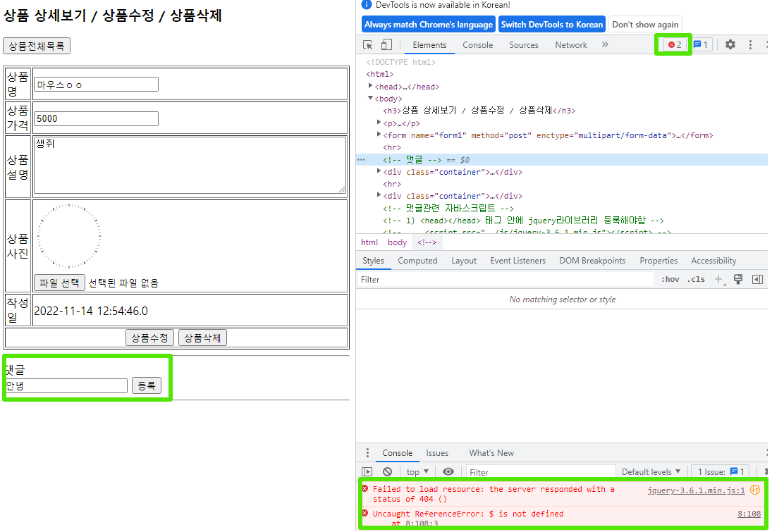
Task: Click the 1 Issue button in console
Action: click(x=721, y=472)
